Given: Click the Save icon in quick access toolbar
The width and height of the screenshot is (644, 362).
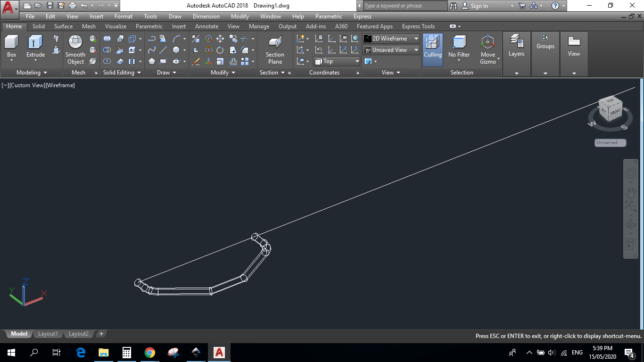Looking at the screenshot, I should coord(50,6).
